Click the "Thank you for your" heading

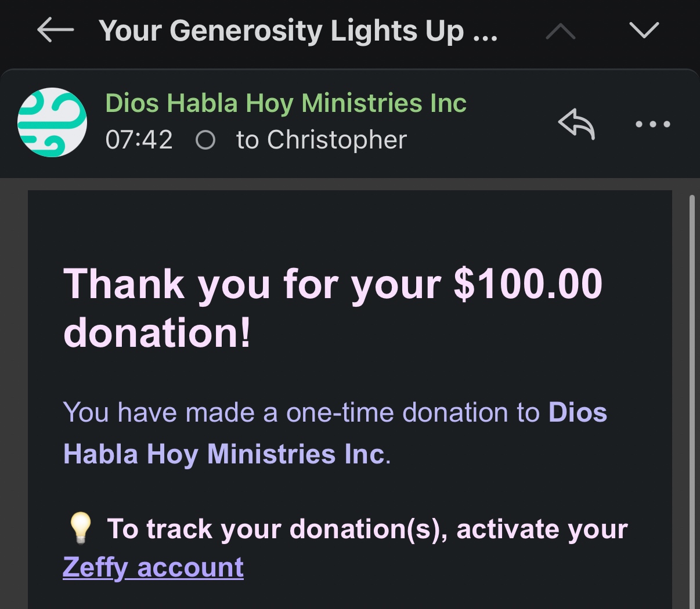pos(252,284)
